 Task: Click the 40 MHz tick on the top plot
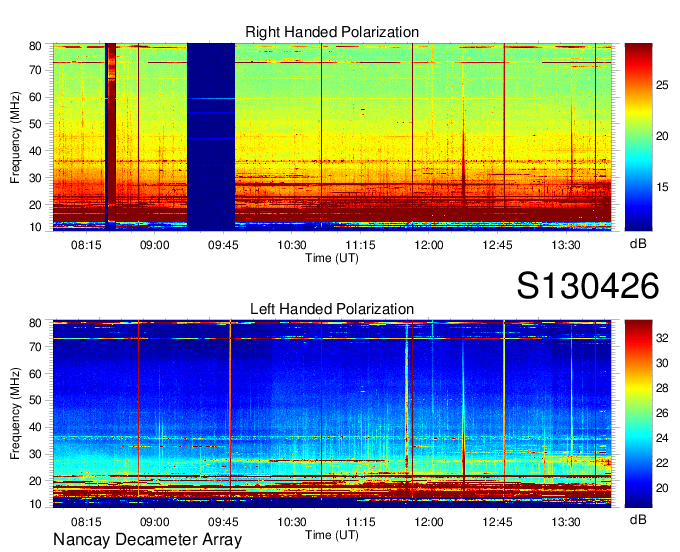[35, 151]
